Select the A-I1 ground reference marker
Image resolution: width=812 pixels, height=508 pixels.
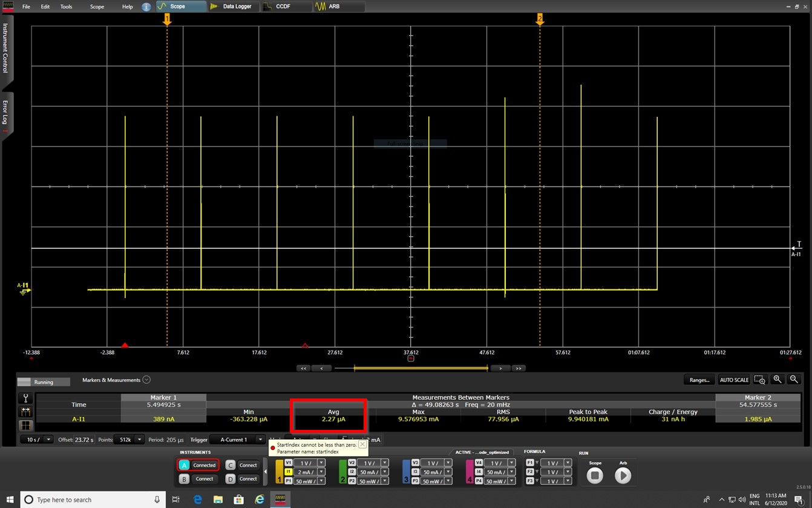24,289
